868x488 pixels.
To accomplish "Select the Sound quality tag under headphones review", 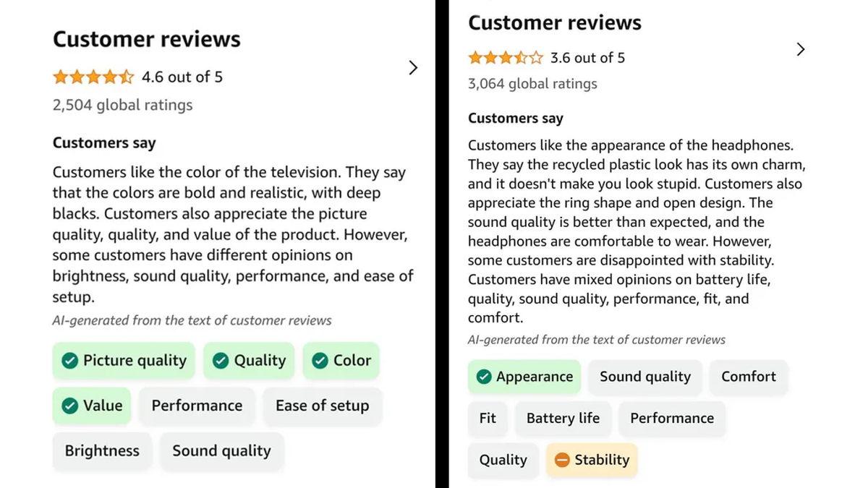I will click(644, 377).
